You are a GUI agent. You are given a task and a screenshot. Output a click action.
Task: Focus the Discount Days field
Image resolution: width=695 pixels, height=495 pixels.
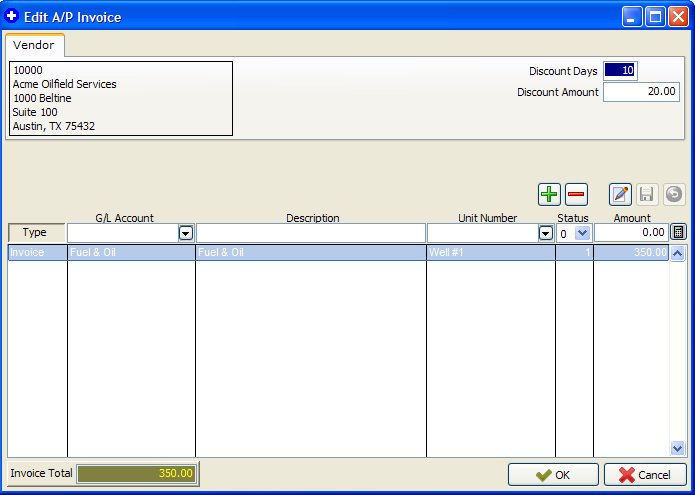click(620, 70)
